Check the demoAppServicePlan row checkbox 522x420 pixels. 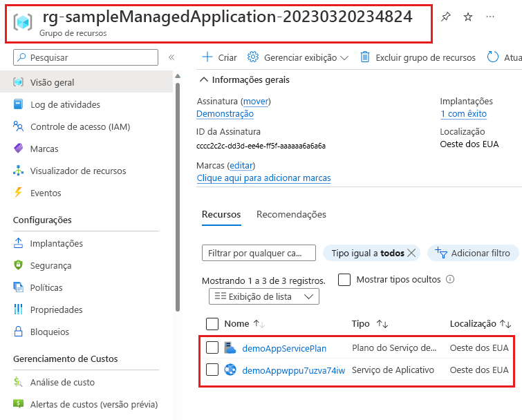click(212, 347)
